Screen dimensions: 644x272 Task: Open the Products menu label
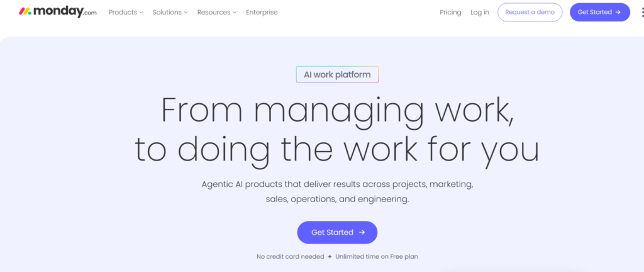[123, 12]
